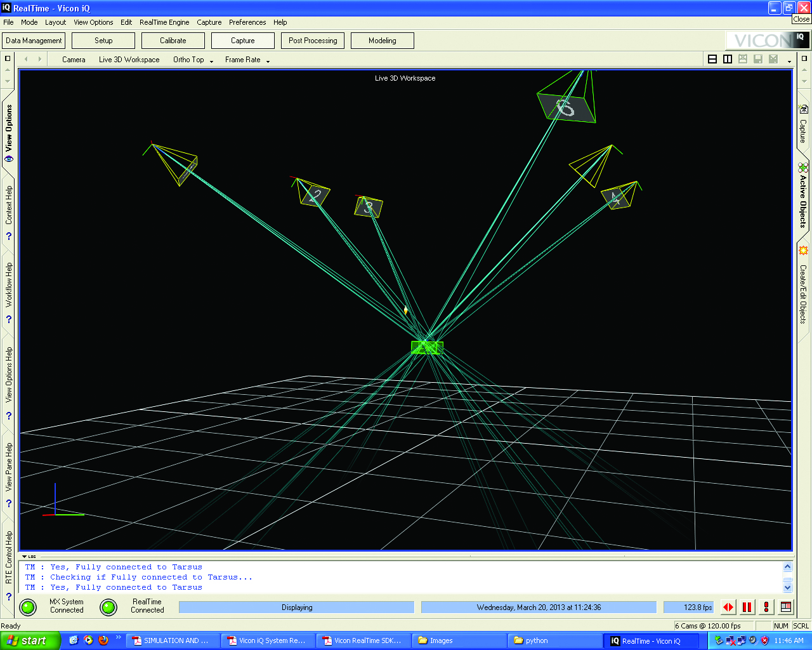
Task: Collapse the LOG panel triangle
Action: (24, 557)
